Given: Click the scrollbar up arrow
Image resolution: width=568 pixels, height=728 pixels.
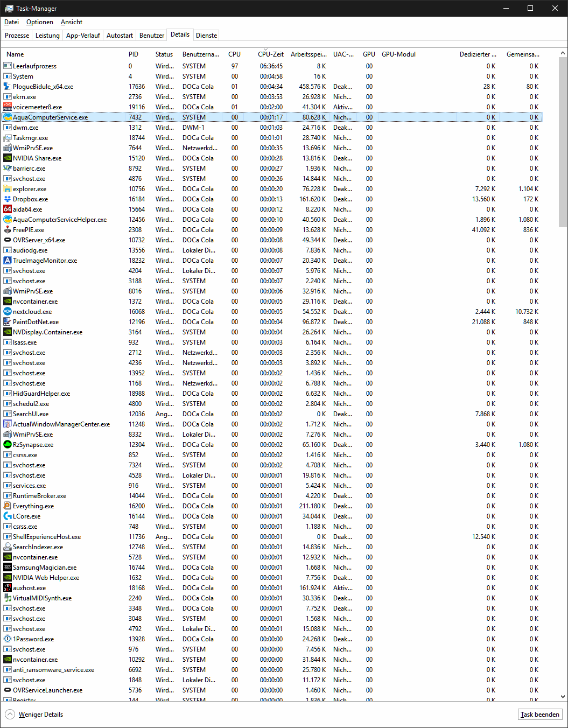Looking at the screenshot, I should click(563, 53).
